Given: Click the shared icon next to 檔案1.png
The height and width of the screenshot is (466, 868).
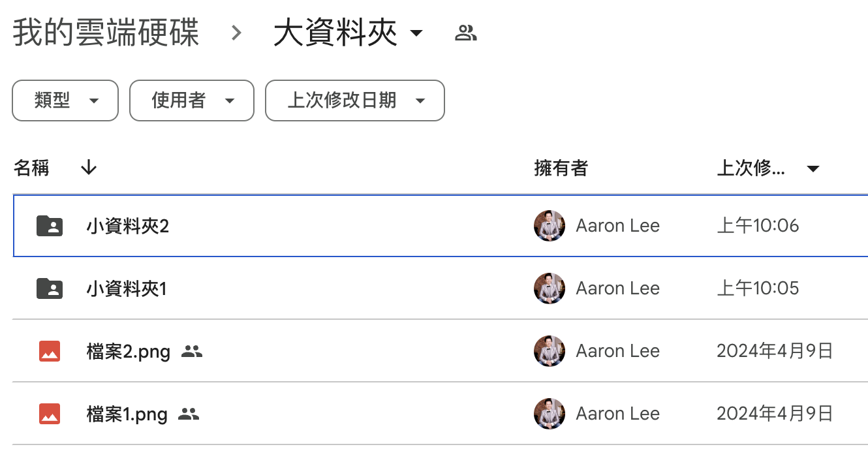Looking at the screenshot, I should click(189, 414).
